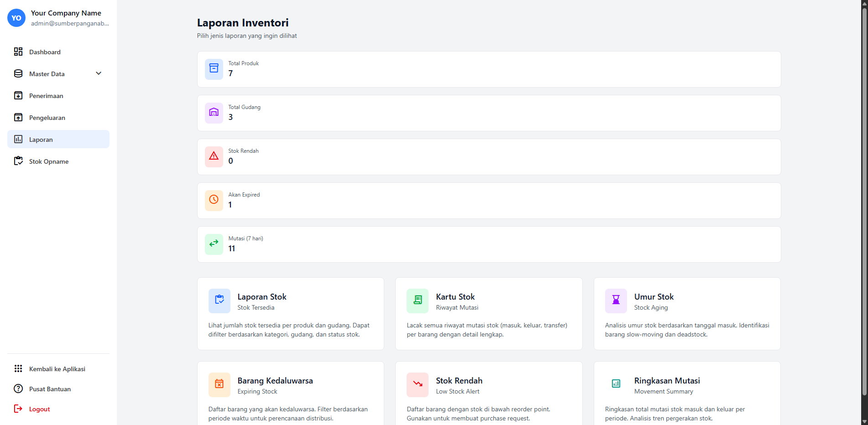Click the Barang Kedaluwarsa calendar icon
868x425 pixels.
[x=219, y=384]
